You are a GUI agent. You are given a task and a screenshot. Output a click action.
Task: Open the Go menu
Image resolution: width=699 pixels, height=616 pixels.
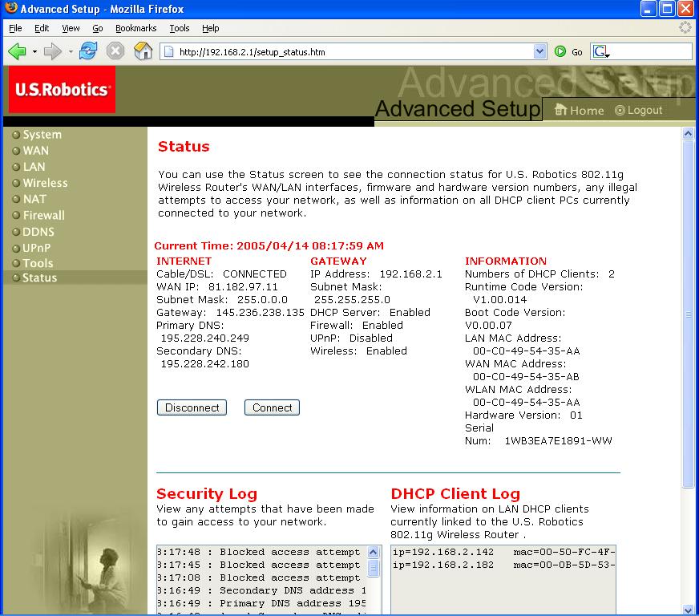coord(98,28)
